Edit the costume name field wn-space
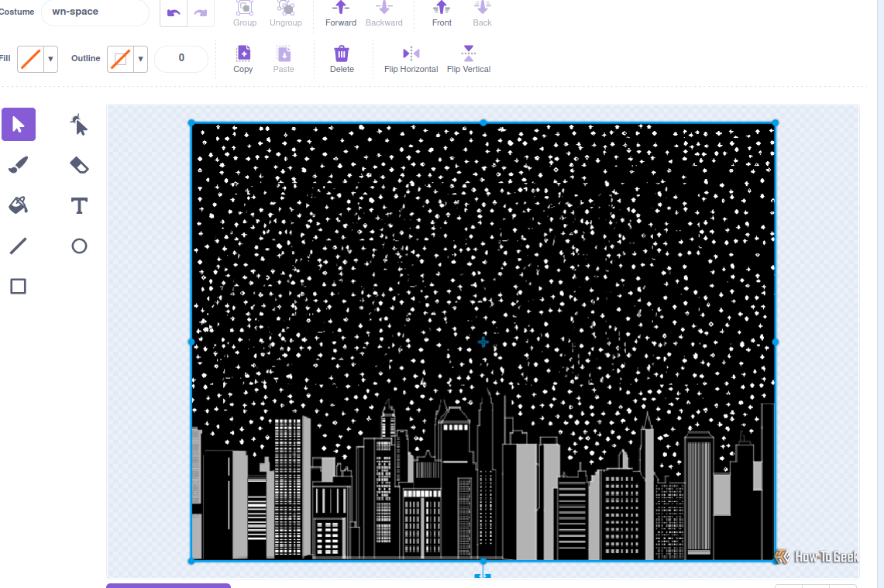Screen dimensions: 884x588 tap(95, 12)
